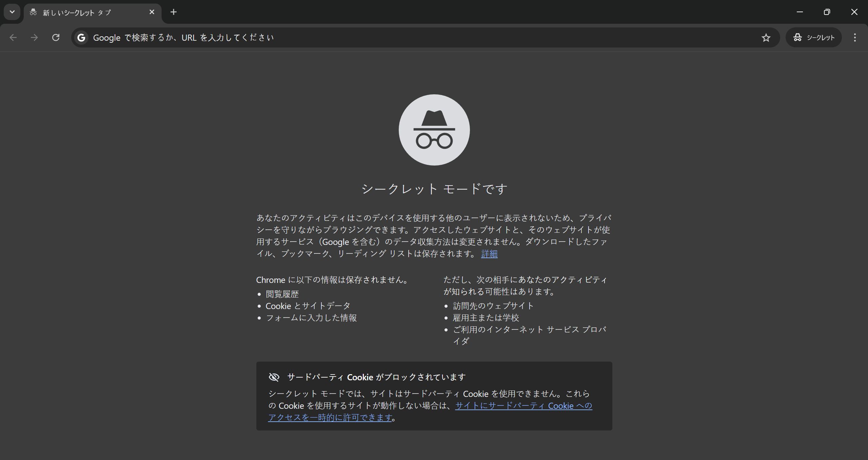The height and width of the screenshot is (460, 868).
Task: Open the tab search dropdown
Action: (x=12, y=12)
